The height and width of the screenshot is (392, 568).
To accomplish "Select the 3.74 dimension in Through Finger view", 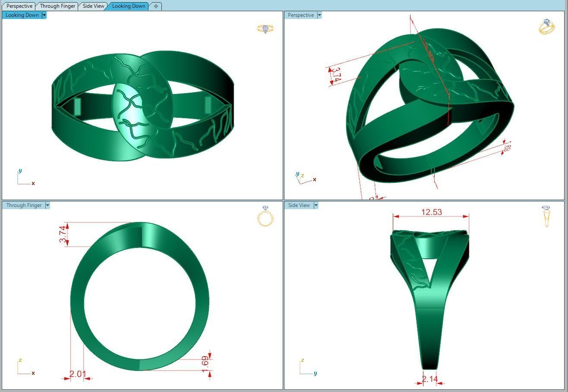I will tap(63, 234).
